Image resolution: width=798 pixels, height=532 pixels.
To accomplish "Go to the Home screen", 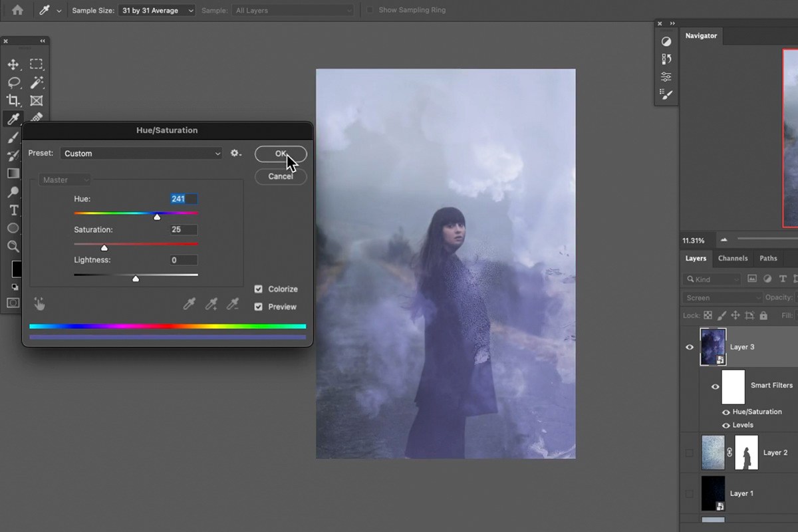I will [x=17, y=11].
